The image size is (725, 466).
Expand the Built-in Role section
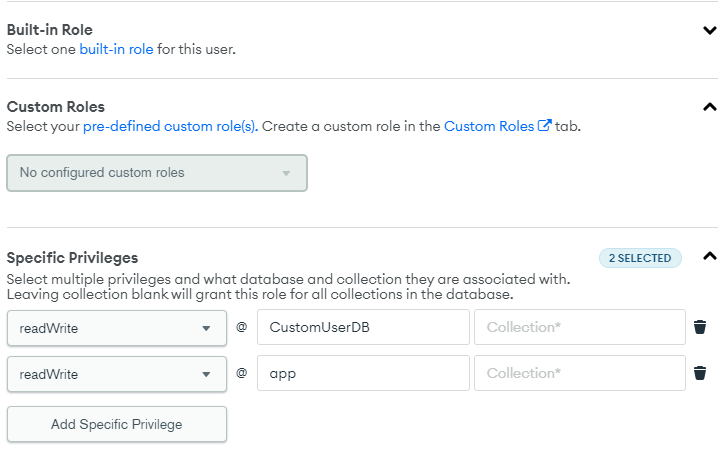click(x=710, y=30)
